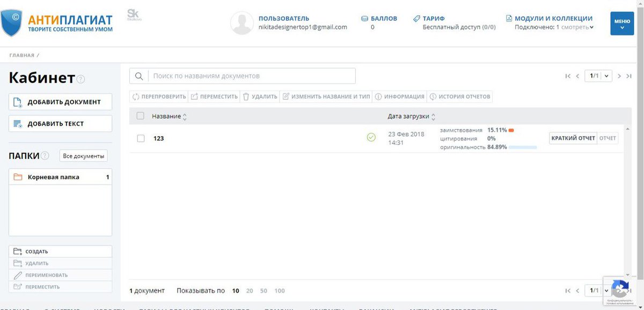Go to previous page, bottom pagination
The width and height of the screenshot is (644, 310).
[577, 291]
